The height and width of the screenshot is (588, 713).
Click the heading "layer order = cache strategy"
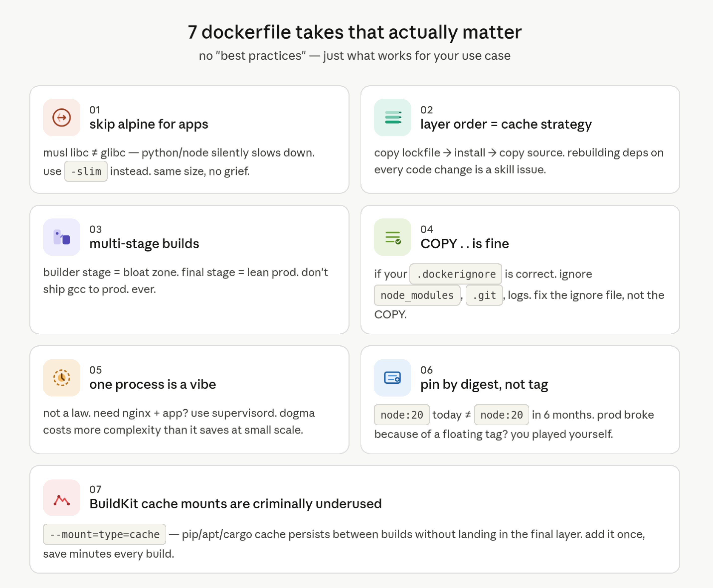[506, 124]
